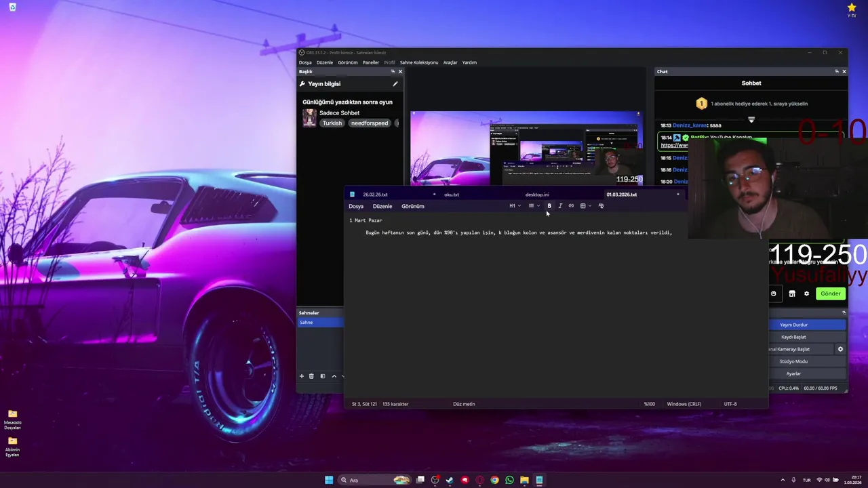Screen dimensions: 868x488
Task: Stop streaming with Yayını Durdur
Action: 807,325
